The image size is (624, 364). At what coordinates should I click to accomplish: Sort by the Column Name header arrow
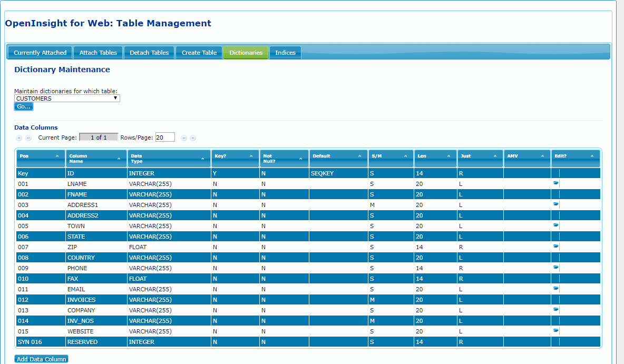pyautogui.click(x=119, y=159)
